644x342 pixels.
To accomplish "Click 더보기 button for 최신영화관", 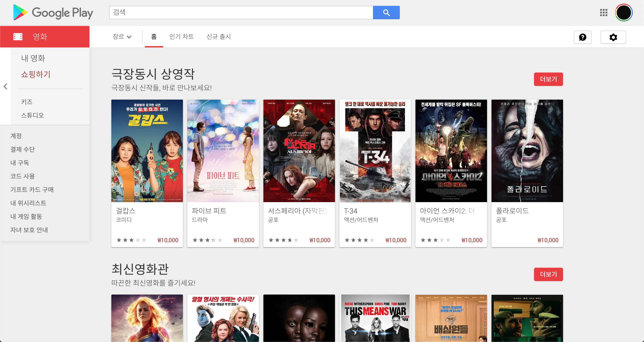I will tap(548, 274).
